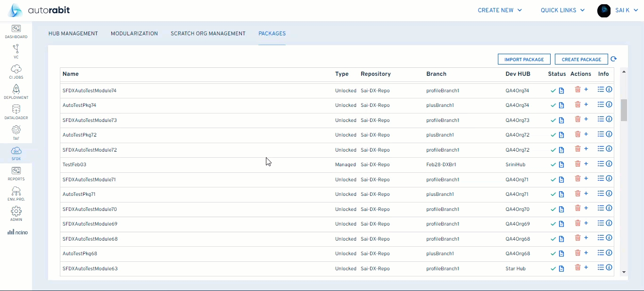Click the refresh icon beside Create Package
The height and width of the screenshot is (291, 644).
point(613,59)
